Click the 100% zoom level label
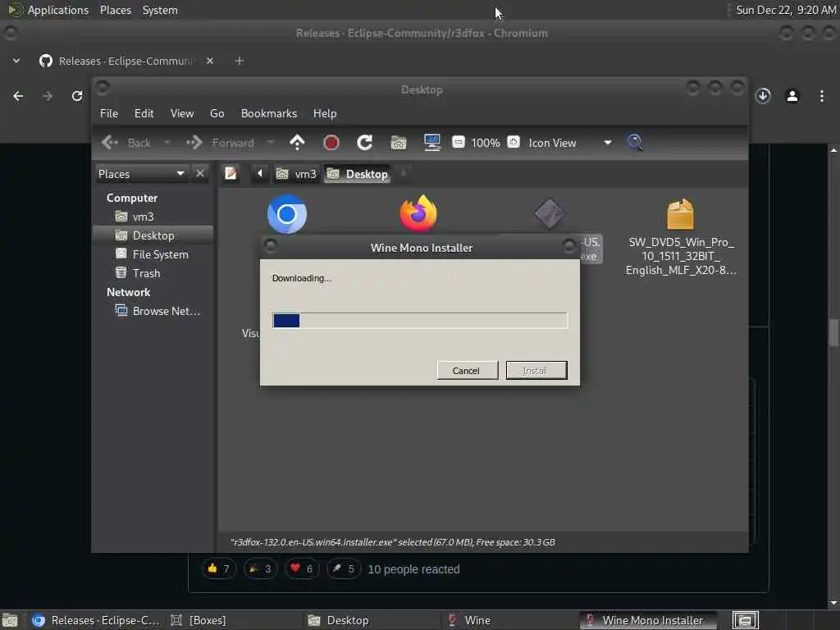The height and width of the screenshot is (630, 840). click(486, 143)
